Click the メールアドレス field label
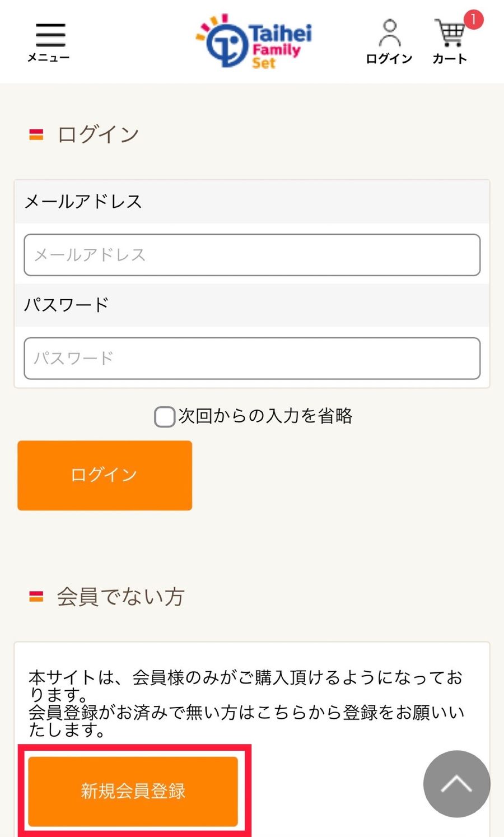Image resolution: width=504 pixels, height=837 pixels. 83,201
